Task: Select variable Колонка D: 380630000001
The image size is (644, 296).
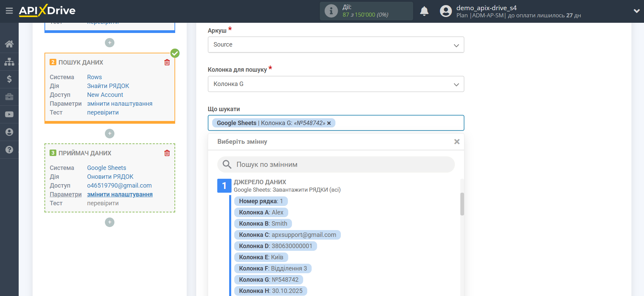Action: click(276, 246)
